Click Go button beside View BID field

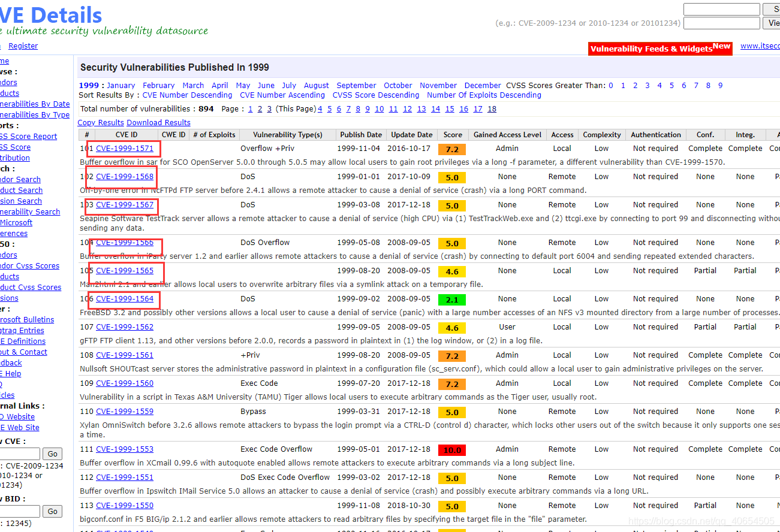(53, 511)
